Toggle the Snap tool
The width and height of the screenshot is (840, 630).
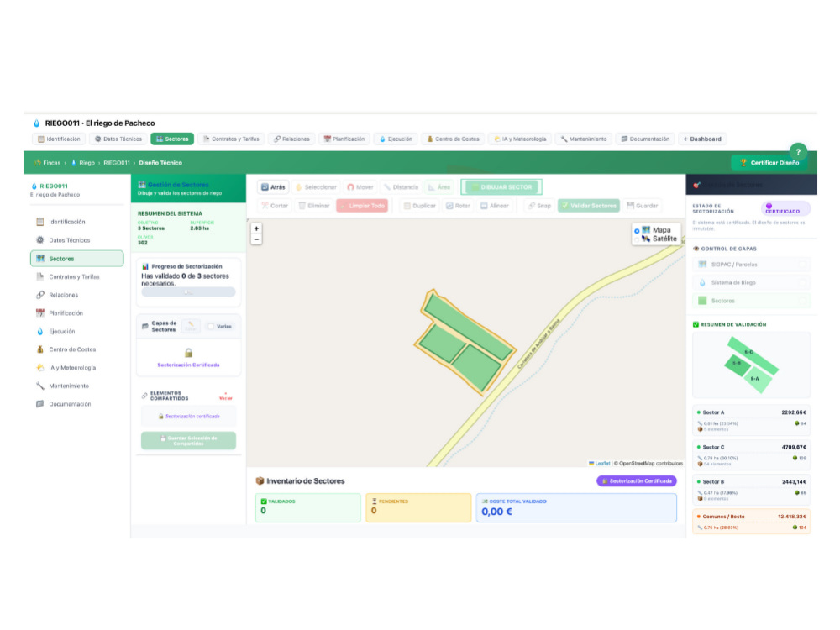point(539,206)
